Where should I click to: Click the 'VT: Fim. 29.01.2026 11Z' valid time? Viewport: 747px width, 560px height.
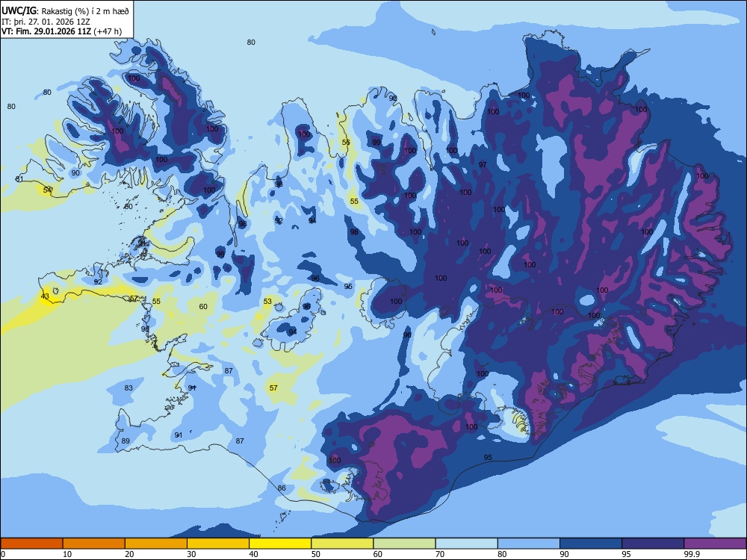[x=46, y=31]
